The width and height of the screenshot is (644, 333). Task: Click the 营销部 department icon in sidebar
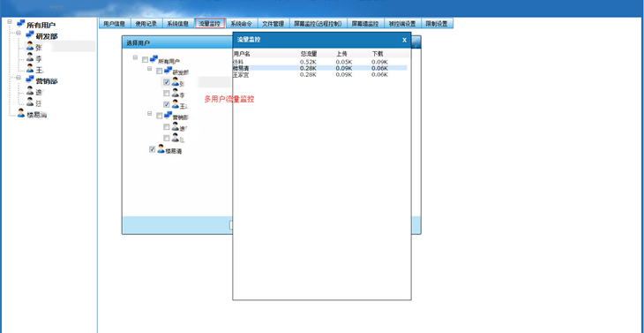[30, 79]
